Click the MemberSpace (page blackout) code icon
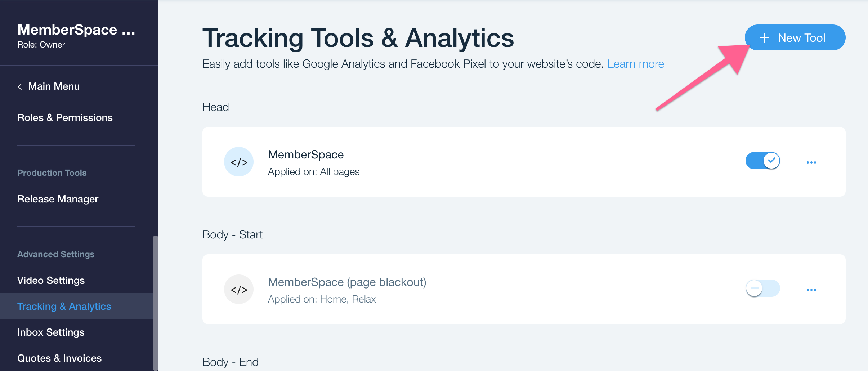This screenshot has height=371, width=868. click(239, 289)
